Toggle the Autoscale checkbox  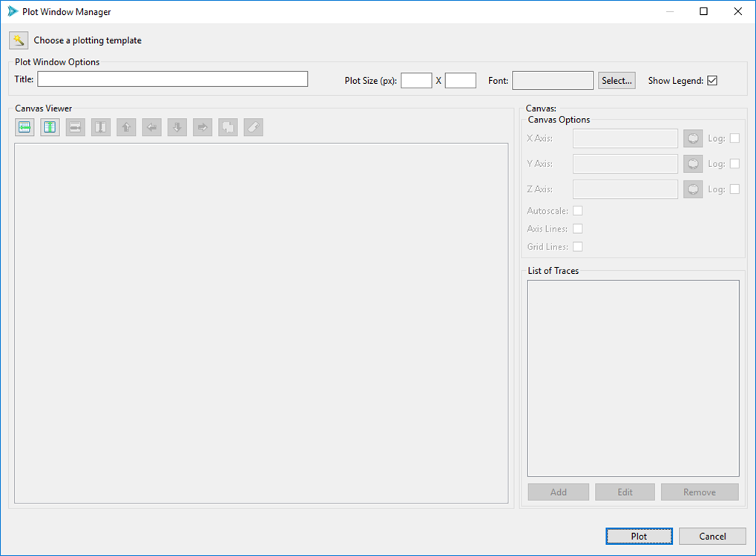tap(577, 211)
